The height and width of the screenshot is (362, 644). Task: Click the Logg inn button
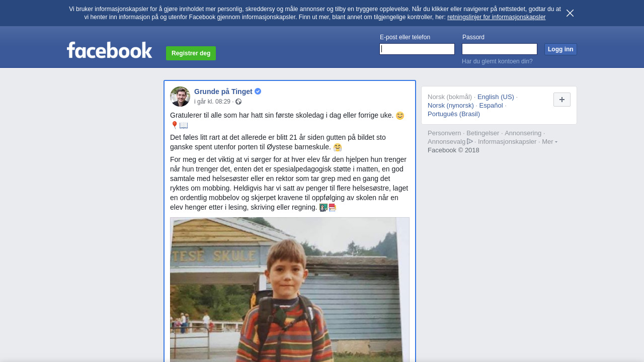tap(560, 49)
